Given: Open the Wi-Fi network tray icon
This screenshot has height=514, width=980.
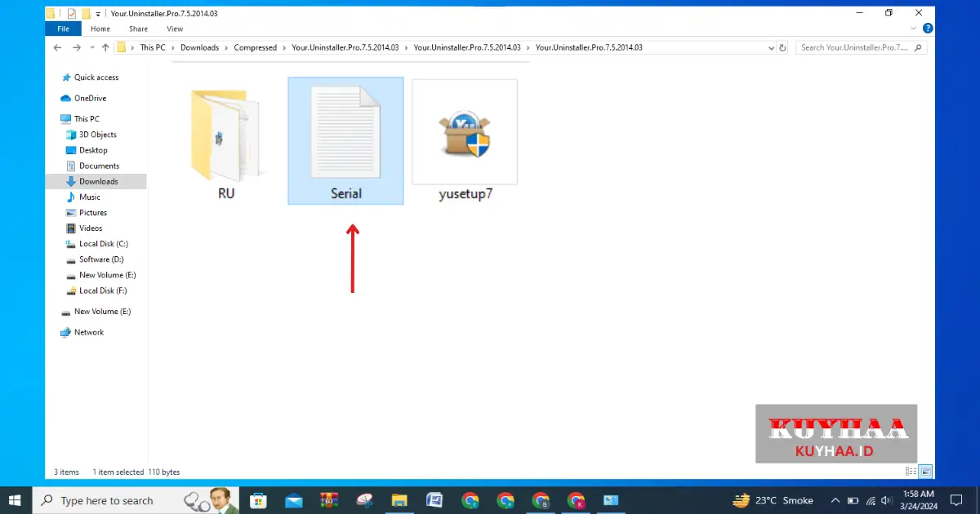Looking at the screenshot, I should (871, 500).
